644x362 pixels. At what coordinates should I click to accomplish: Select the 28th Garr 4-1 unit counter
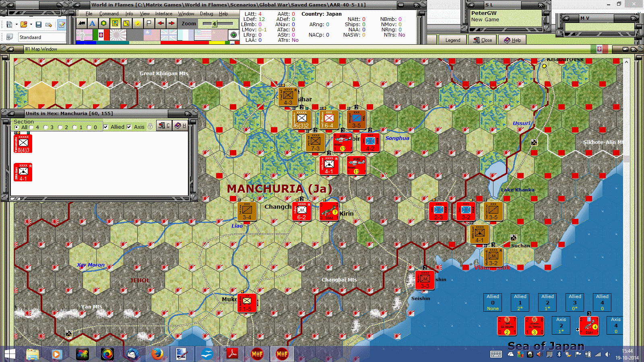click(x=23, y=172)
